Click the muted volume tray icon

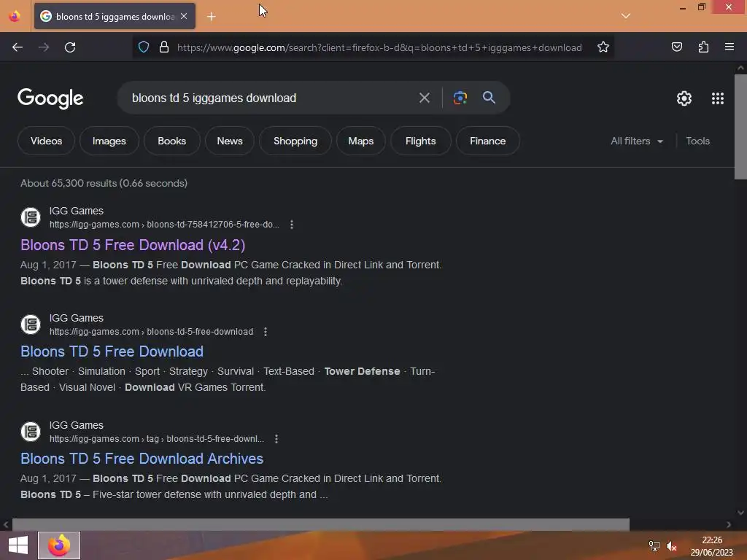click(672, 546)
